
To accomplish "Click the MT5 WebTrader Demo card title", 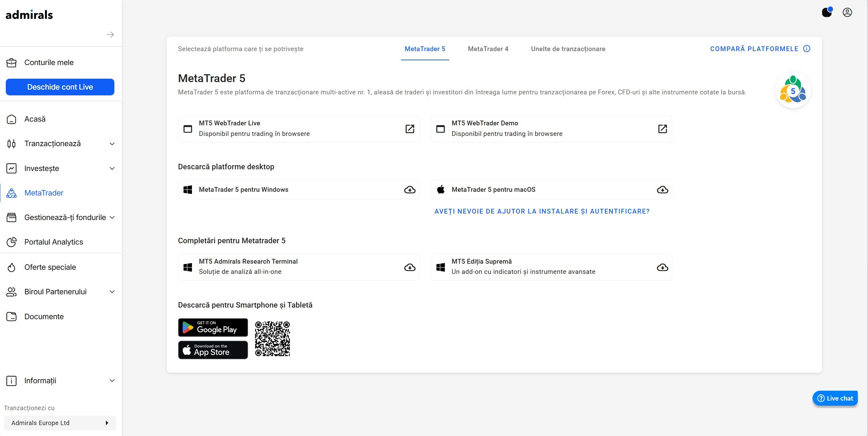I will coord(485,123).
